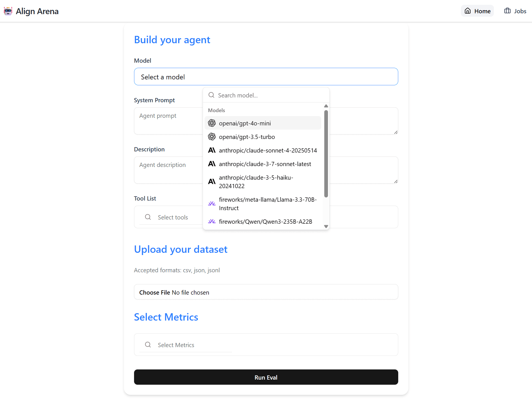
Task: Click the System Prompt textarea resize handle
Action: (x=396, y=132)
